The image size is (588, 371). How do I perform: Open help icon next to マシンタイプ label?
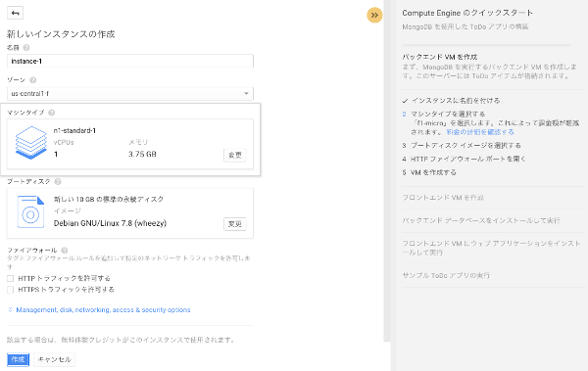tap(52, 113)
